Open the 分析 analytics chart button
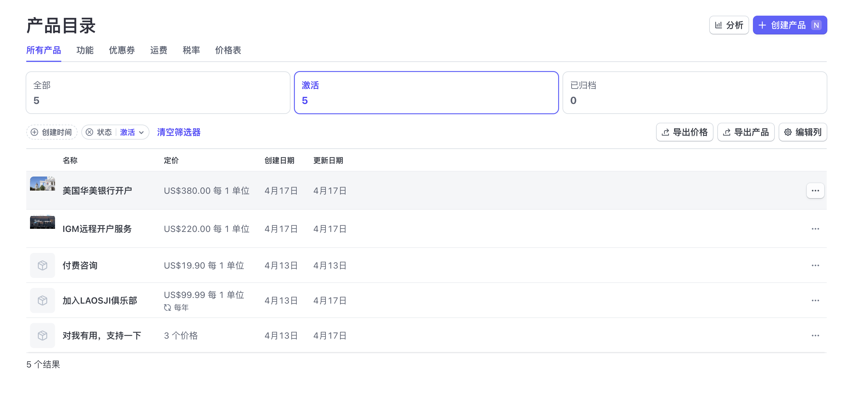Image resolution: width=868 pixels, height=400 pixels. pyautogui.click(x=729, y=25)
